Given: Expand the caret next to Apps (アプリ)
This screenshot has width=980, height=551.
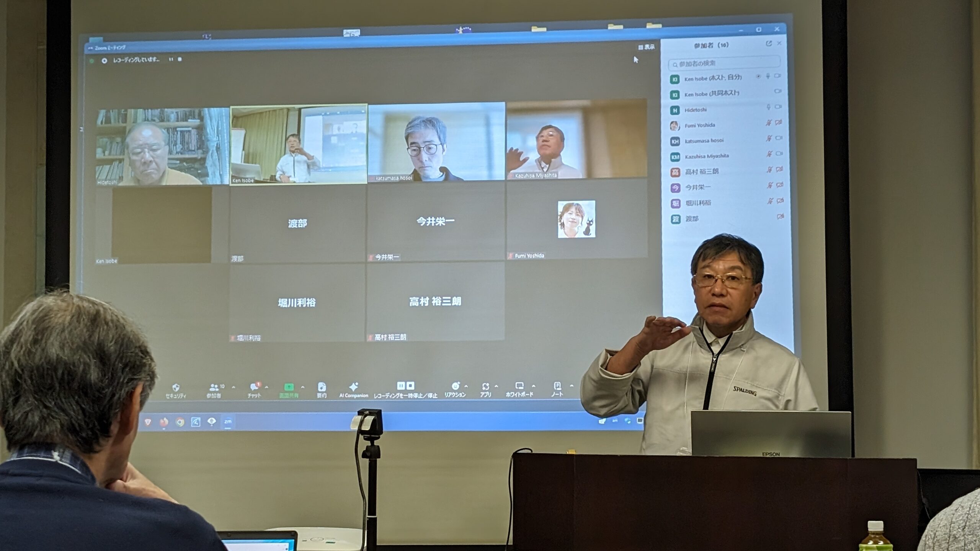Looking at the screenshot, I should tap(496, 386).
